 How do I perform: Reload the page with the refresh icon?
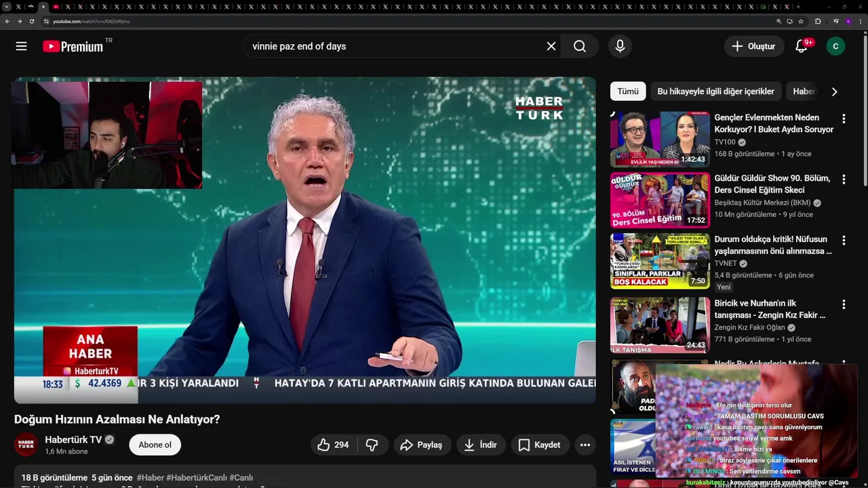click(32, 21)
